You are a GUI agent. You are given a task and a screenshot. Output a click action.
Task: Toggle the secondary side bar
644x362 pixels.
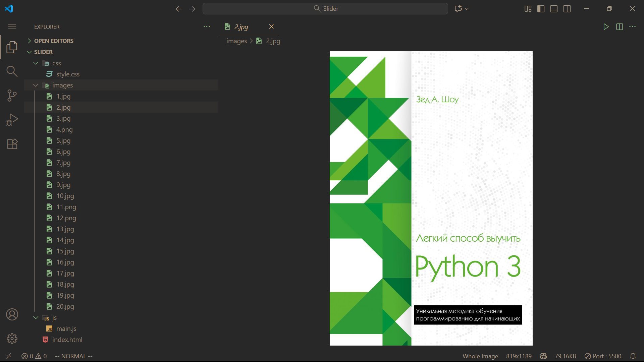tap(567, 9)
